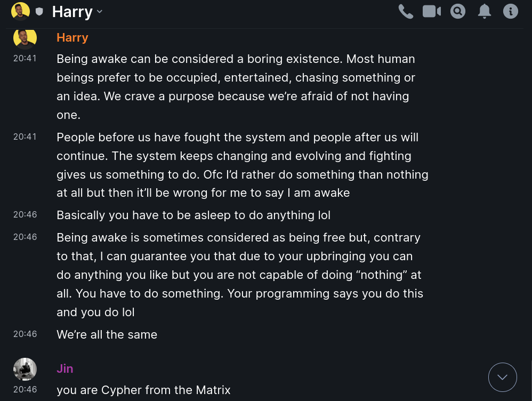This screenshot has height=401, width=532.
Task: Click the first 20:41 message timestamp
Action: click(25, 58)
